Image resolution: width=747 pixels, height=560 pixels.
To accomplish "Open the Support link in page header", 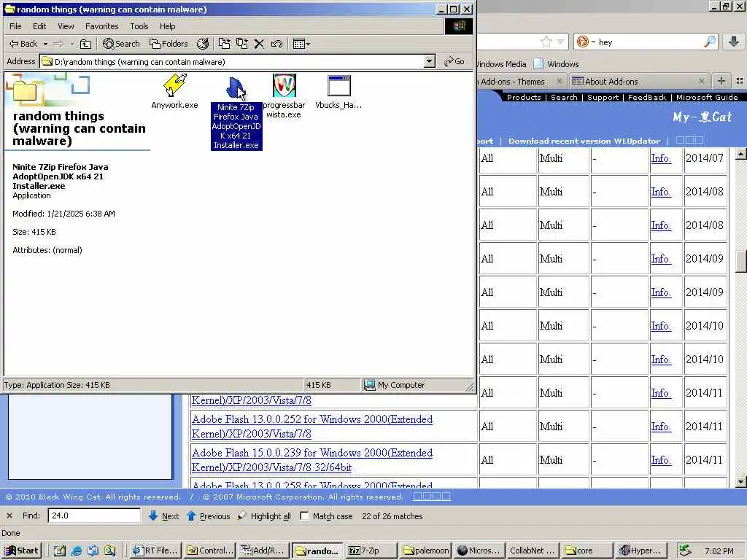I will (x=603, y=97).
